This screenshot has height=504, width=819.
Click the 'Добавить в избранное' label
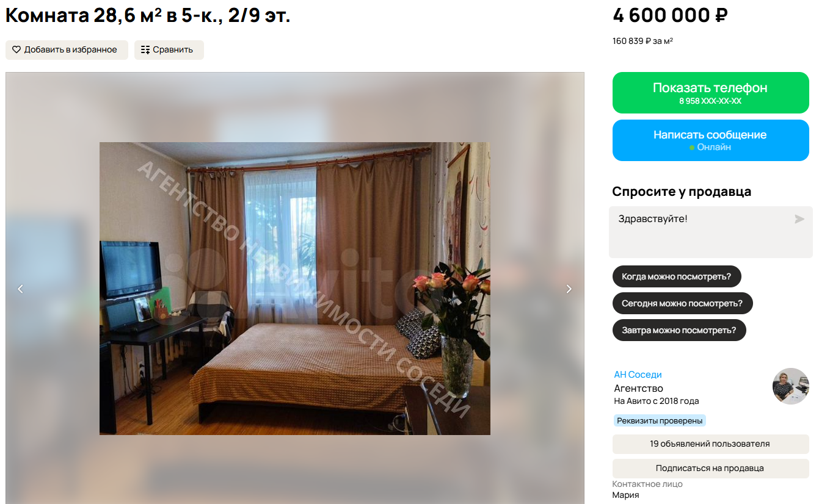click(70, 50)
